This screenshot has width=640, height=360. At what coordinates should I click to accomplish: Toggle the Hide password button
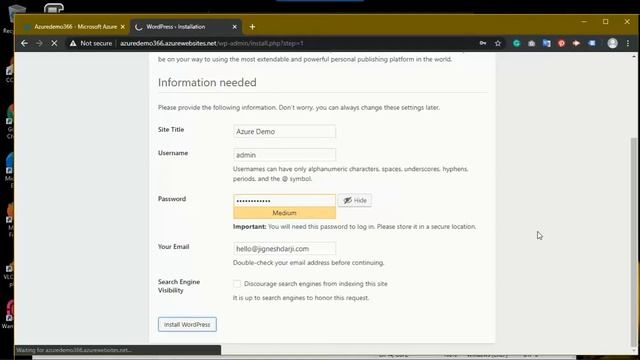click(355, 200)
